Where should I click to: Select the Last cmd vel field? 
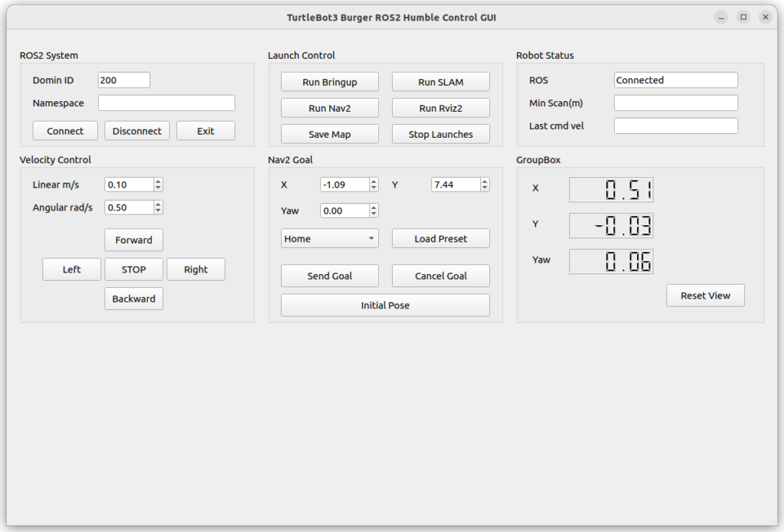tap(675, 126)
